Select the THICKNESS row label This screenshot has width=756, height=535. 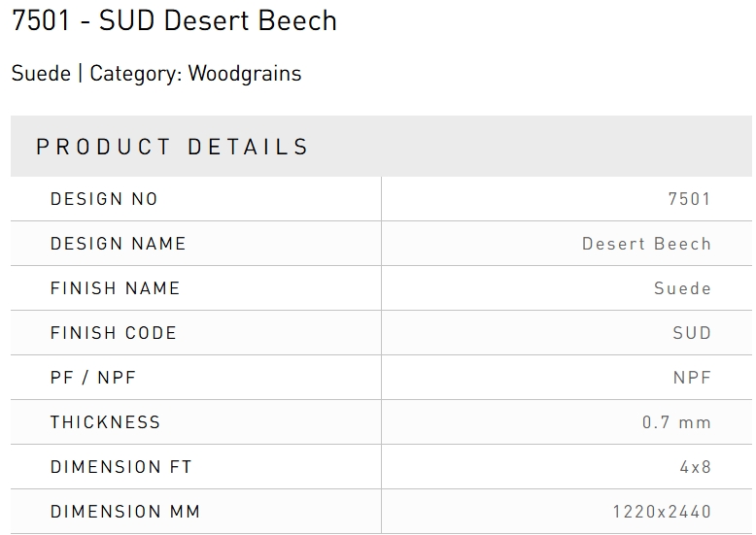pos(105,422)
